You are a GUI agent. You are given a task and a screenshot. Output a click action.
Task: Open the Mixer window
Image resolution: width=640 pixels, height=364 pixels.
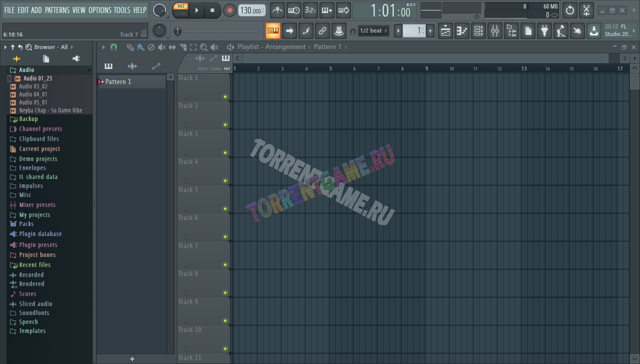[x=495, y=31]
